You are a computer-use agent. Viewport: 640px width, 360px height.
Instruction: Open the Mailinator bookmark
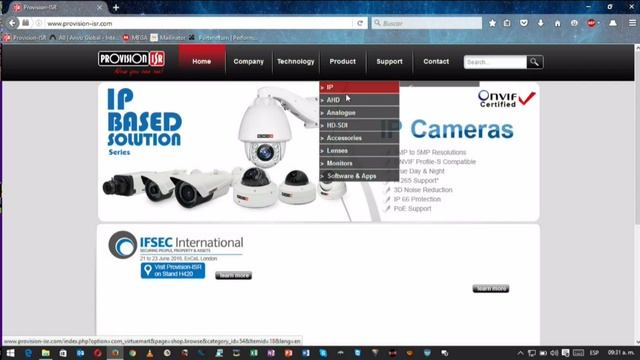168,38
